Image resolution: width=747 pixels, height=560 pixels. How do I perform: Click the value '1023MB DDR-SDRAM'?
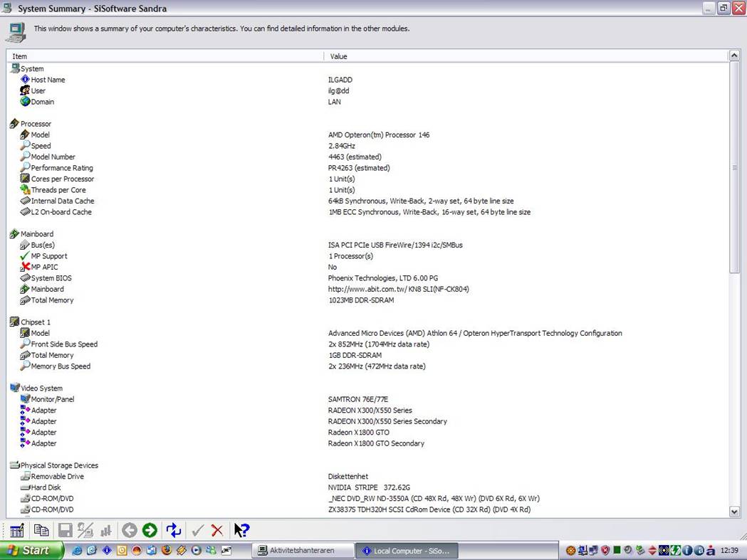tap(361, 300)
